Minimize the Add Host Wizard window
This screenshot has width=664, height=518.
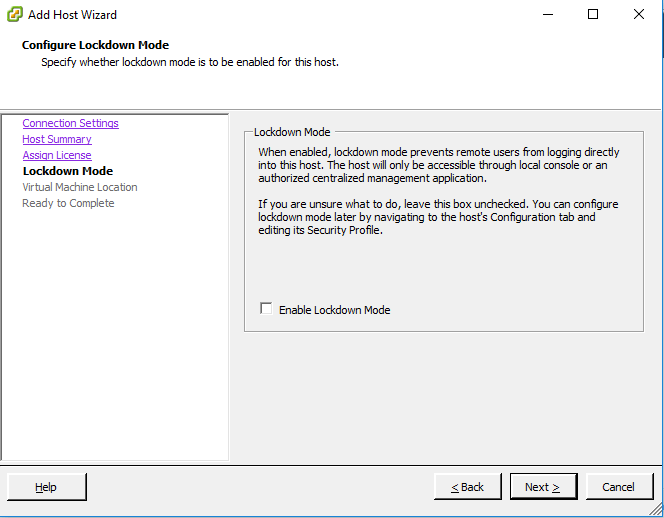pyautogui.click(x=547, y=15)
